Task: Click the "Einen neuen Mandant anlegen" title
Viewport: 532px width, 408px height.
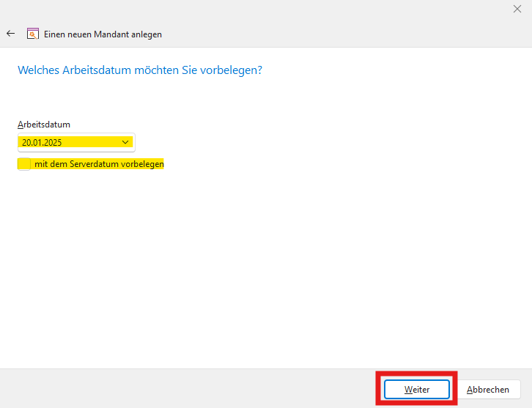Action: click(x=103, y=34)
